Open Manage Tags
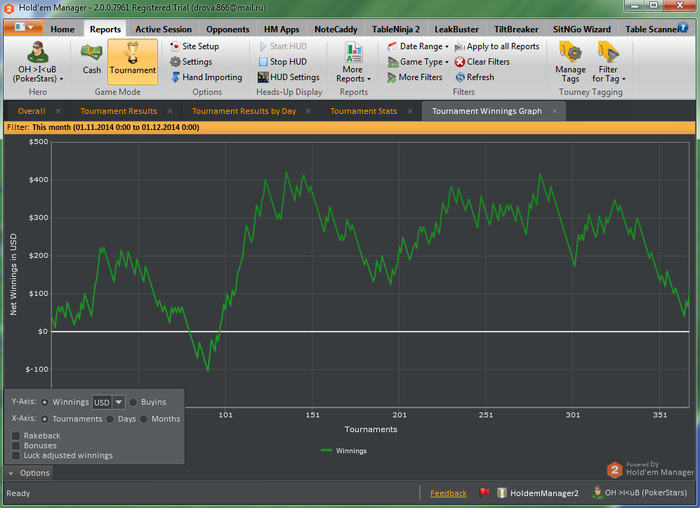The image size is (700, 508). [570, 62]
